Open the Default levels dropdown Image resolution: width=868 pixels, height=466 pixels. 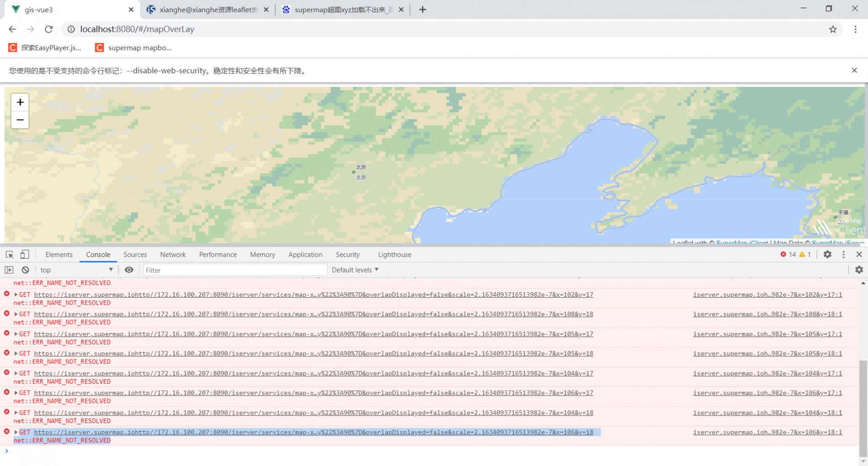click(x=355, y=270)
